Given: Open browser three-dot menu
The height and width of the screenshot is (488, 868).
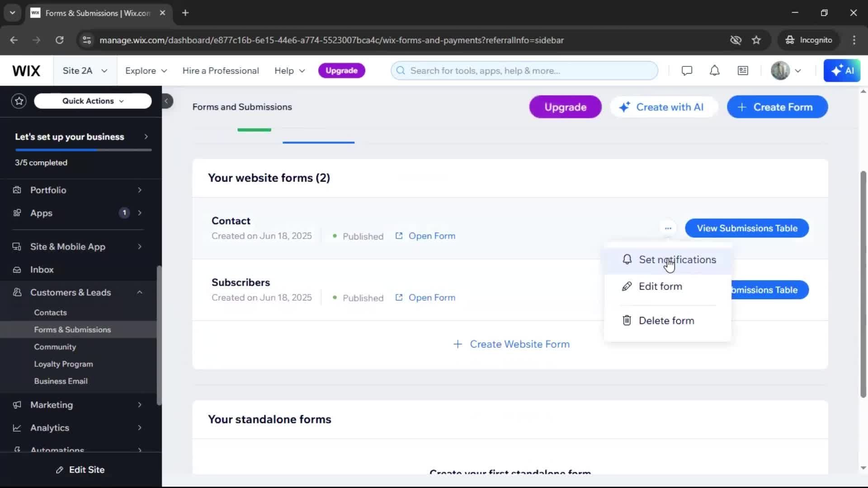Looking at the screenshot, I should (x=854, y=40).
